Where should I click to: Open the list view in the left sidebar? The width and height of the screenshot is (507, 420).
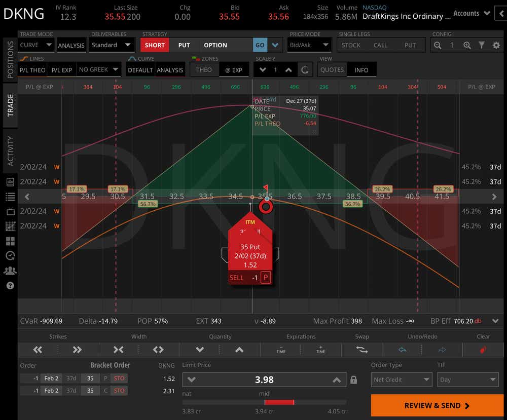[10, 197]
